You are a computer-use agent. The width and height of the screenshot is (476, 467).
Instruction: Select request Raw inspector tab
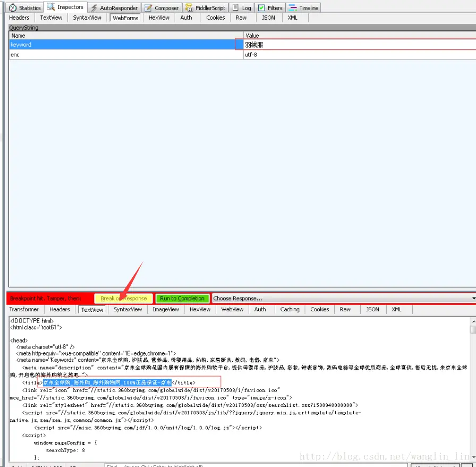click(x=241, y=18)
